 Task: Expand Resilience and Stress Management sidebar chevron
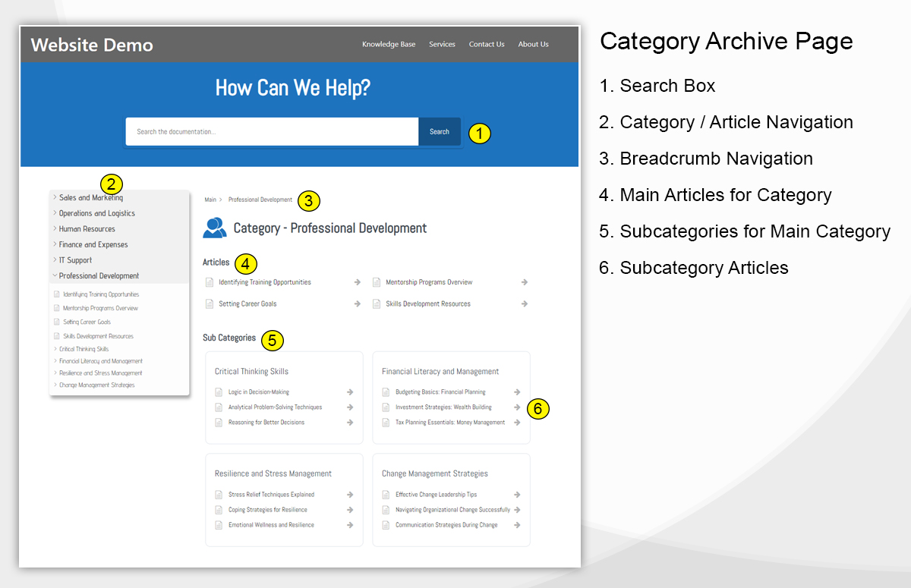point(55,373)
